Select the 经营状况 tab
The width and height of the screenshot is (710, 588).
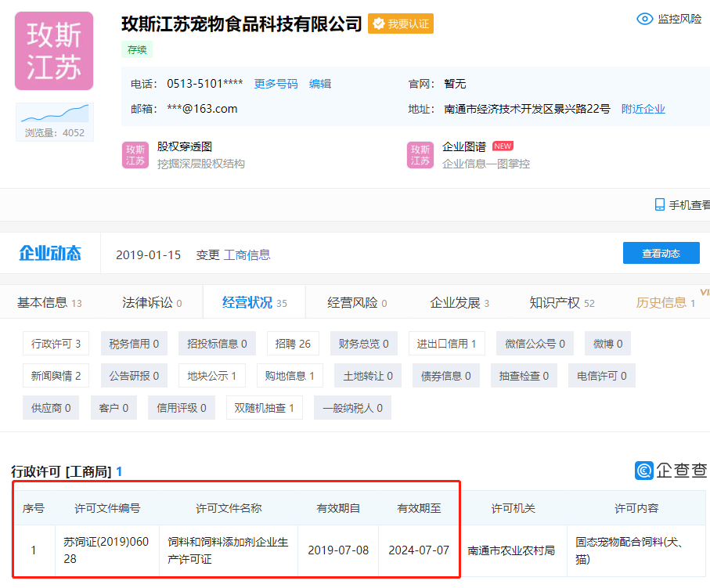[254, 302]
